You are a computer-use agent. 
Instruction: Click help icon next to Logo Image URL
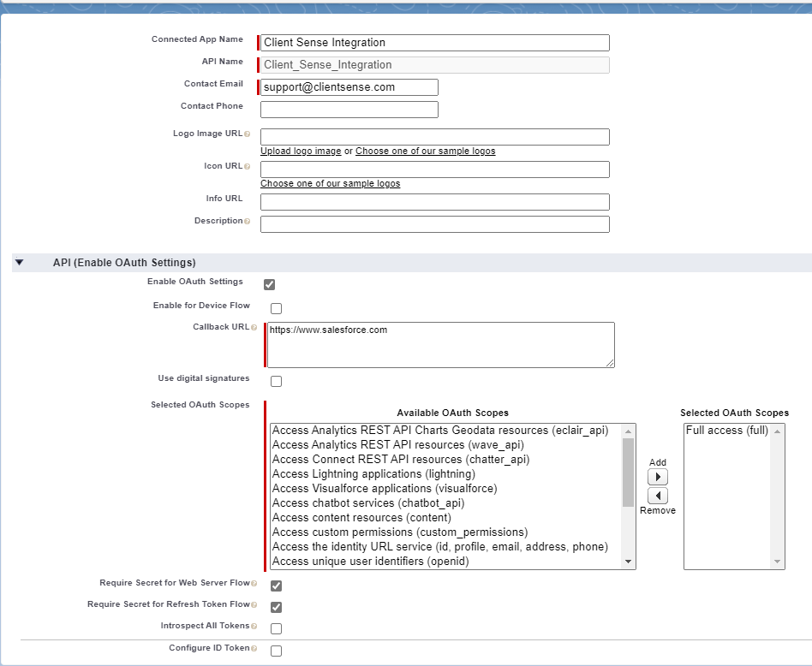[247, 134]
